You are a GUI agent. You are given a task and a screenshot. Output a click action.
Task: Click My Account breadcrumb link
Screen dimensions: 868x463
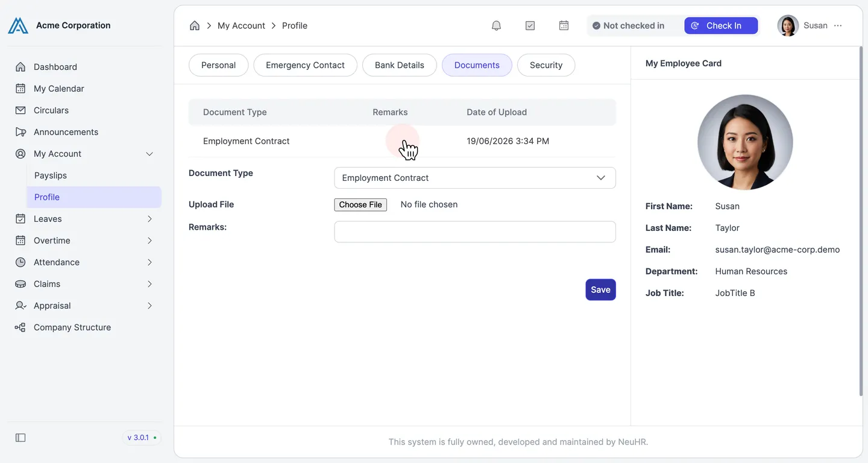[241, 25]
